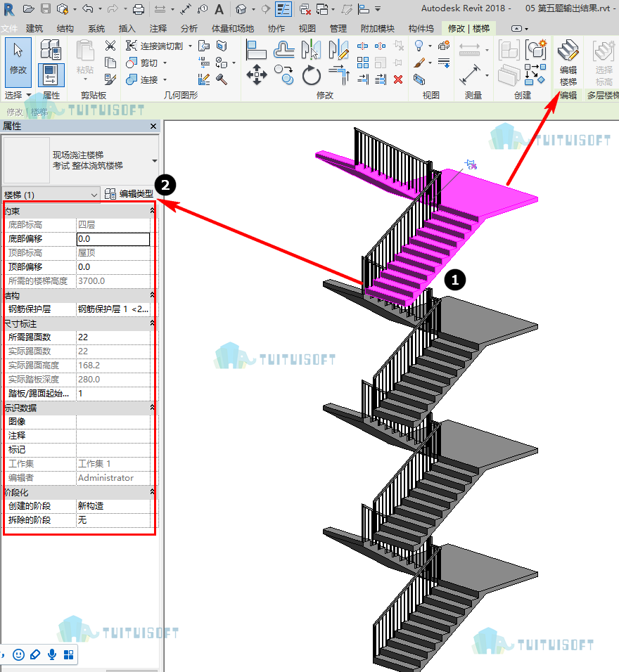Image resolution: width=619 pixels, height=672 pixels.
Task: Select the Offset tool
Action: tap(284, 49)
